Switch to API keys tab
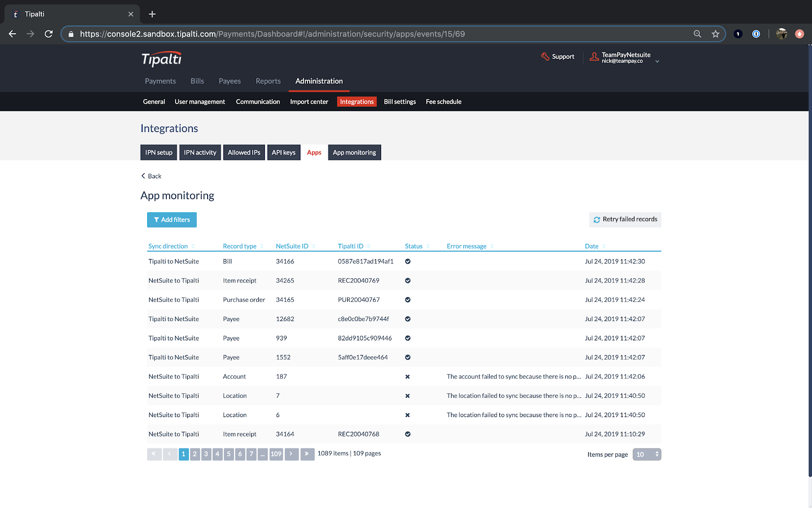The height and width of the screenshot is (508, 812). [284, 152]
